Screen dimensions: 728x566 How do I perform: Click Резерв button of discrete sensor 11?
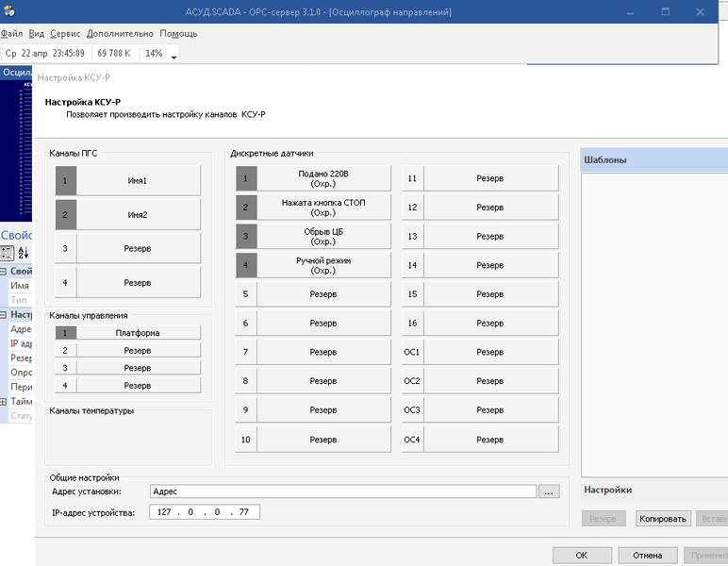point(491,178)
